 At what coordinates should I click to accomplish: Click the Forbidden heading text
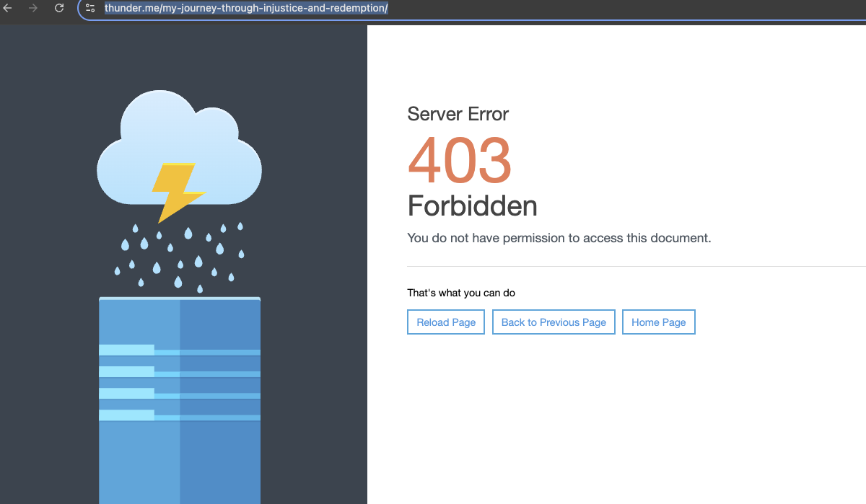pos(472,206)
